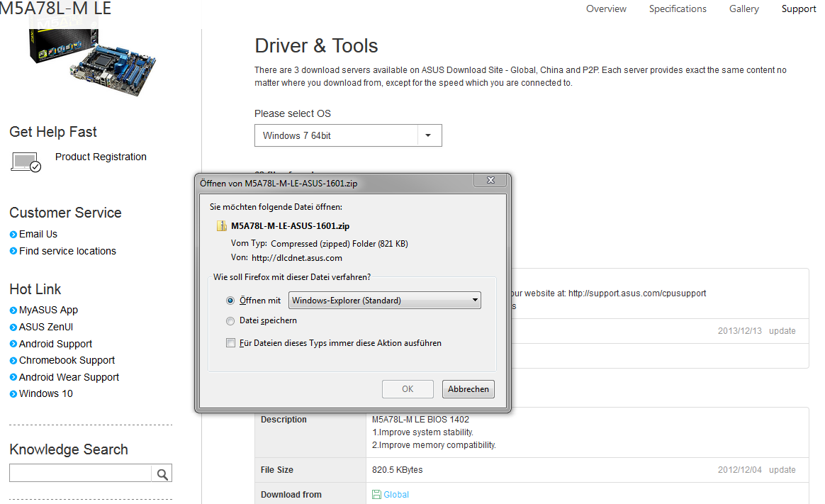Select the 'Öffnen mit' radio button
Image resolution: width=825 pixels, height=504 pixels.
point(230,301)
